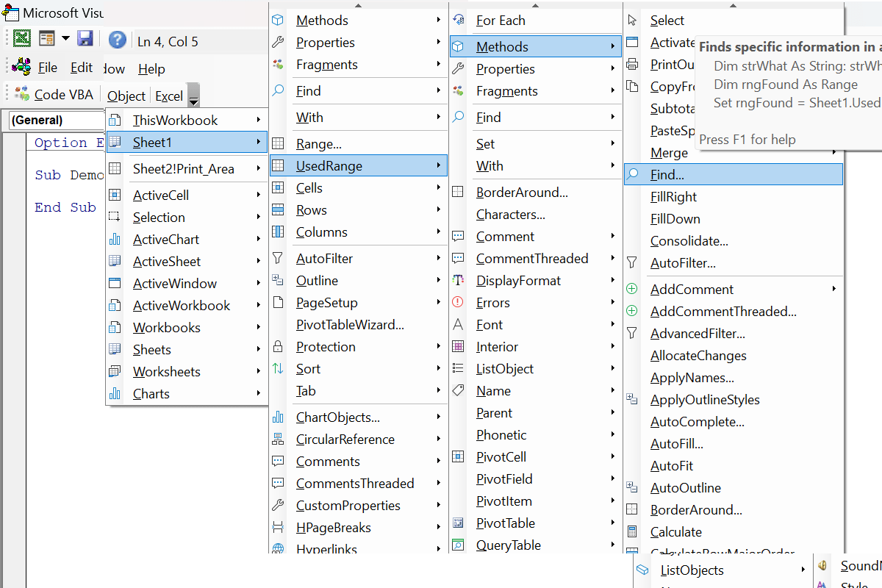Expand the Outline submenu arrow
This screenshot has height=588, width=882.
tap(439, 280)
